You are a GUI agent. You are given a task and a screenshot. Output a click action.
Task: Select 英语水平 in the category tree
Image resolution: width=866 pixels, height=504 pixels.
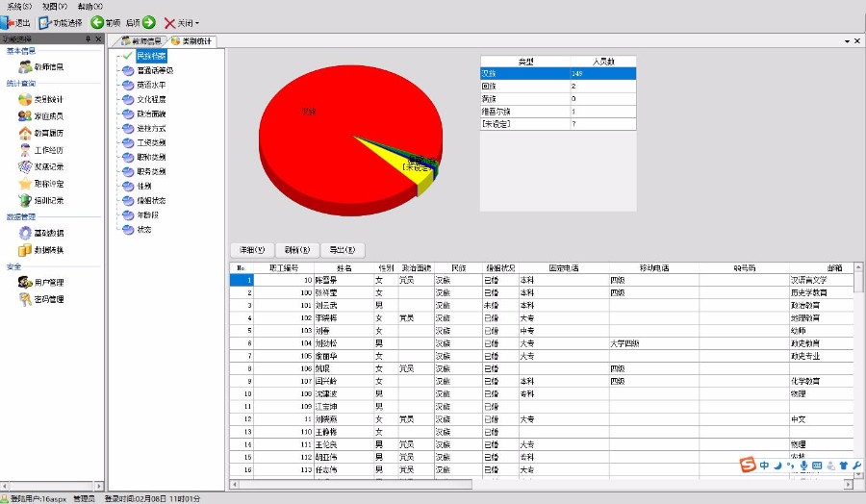tap(151, 85)
